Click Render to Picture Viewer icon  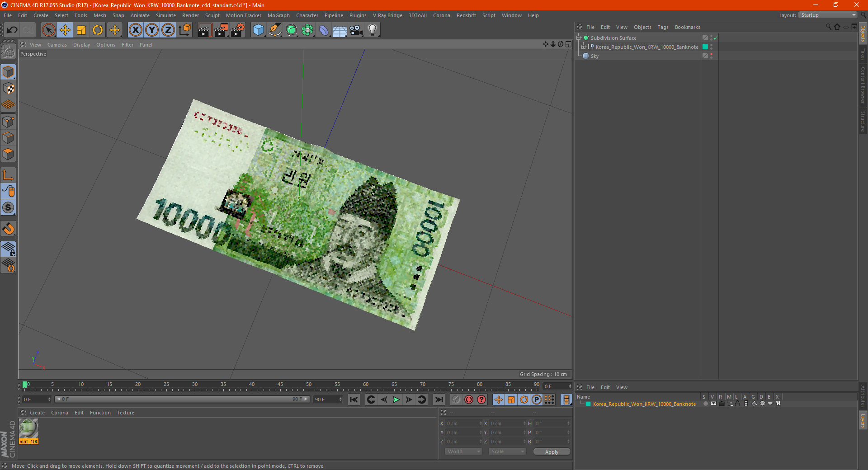click(221, 30)
